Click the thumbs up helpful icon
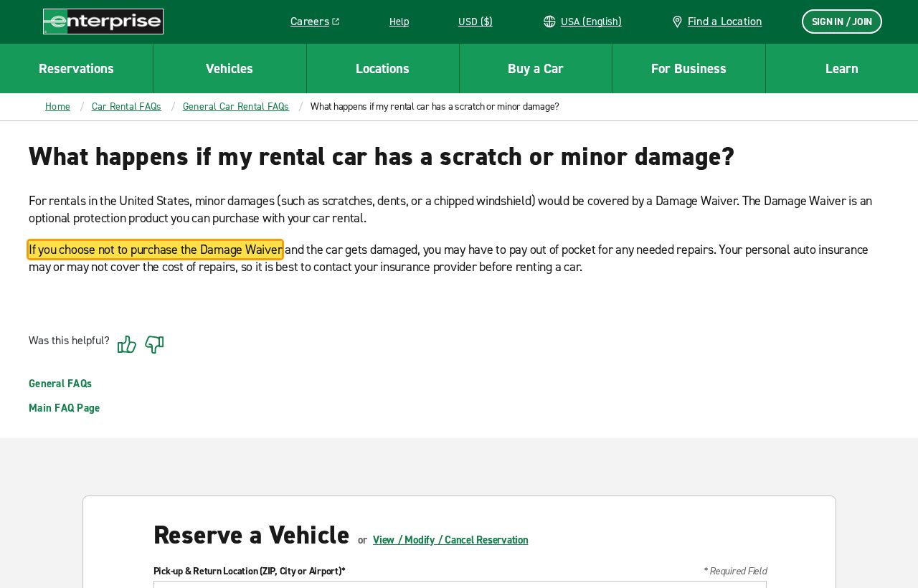The height and width of the screenshot is (588, 918). coord(127,344)
